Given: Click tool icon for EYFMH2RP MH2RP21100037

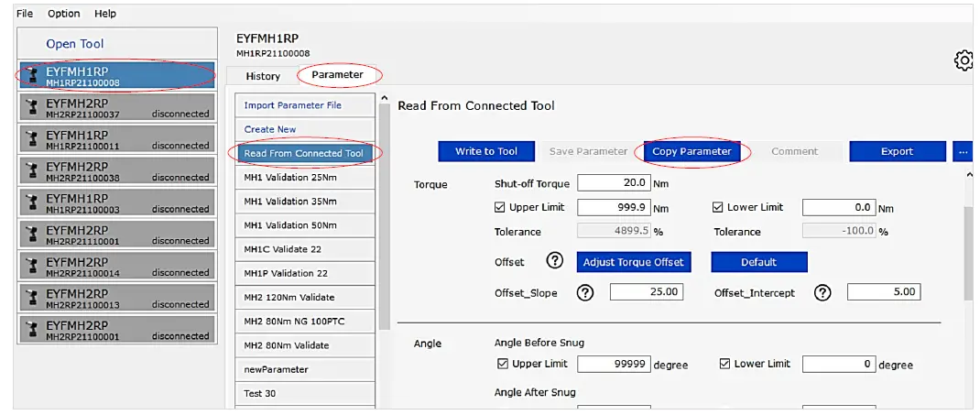Looking at the screenshot, I should coord(33,108).
